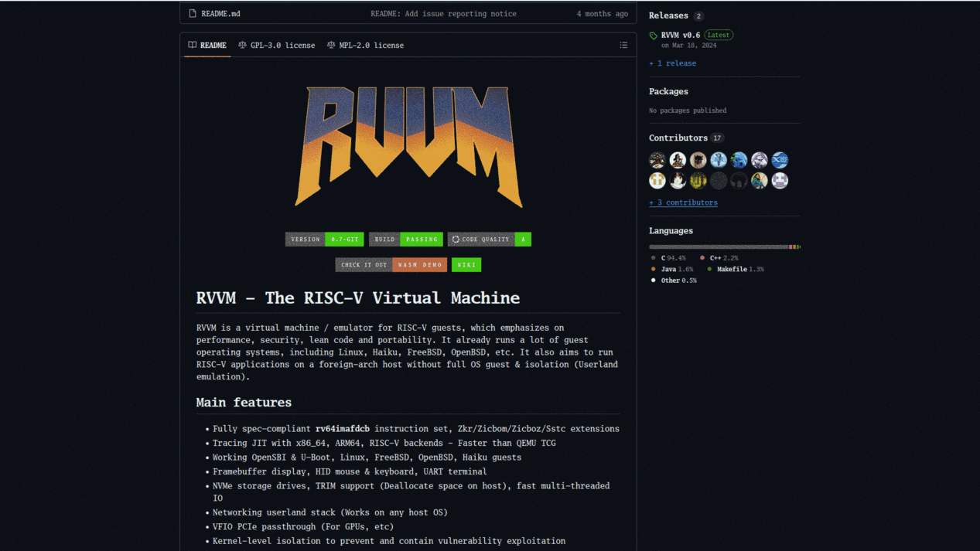Open the 'Check it out WASM Demo' badge
The width and height of the screenshot is (980, 551).
click(x=391, y=264)
